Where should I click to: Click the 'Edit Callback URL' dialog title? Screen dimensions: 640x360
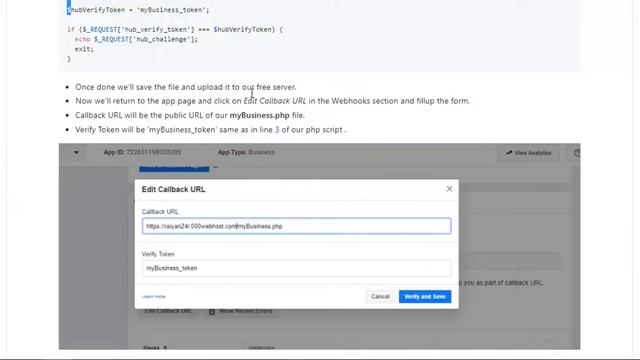pyautogui.click(x=173, y=189)
